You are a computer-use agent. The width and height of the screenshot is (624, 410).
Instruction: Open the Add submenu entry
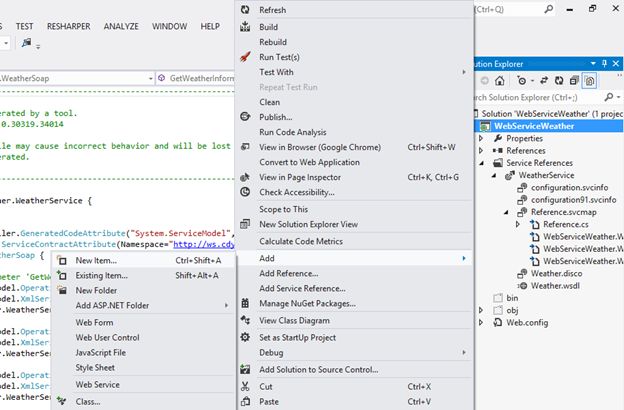[x=355, y=258]
